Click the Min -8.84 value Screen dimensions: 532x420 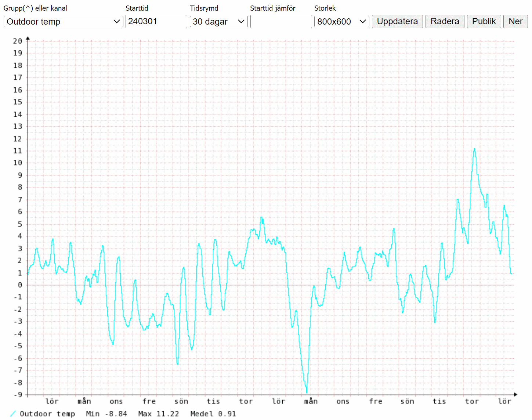point(106,414)
